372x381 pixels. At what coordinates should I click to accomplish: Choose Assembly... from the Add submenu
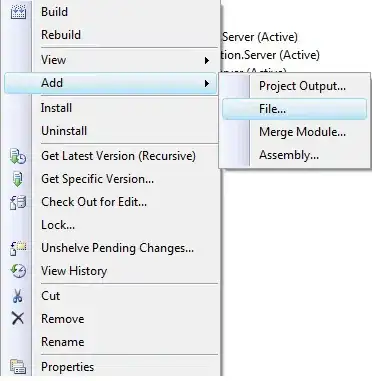289,155
